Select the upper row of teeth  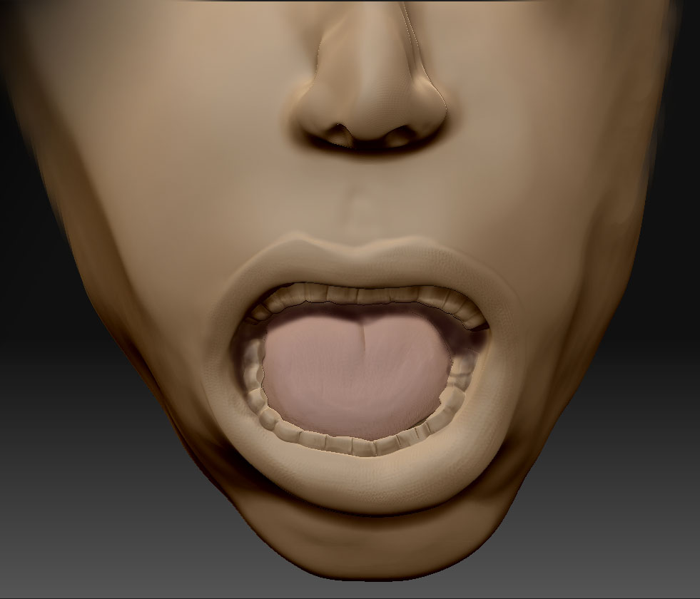pyautogui.click(x=367, y=296)
